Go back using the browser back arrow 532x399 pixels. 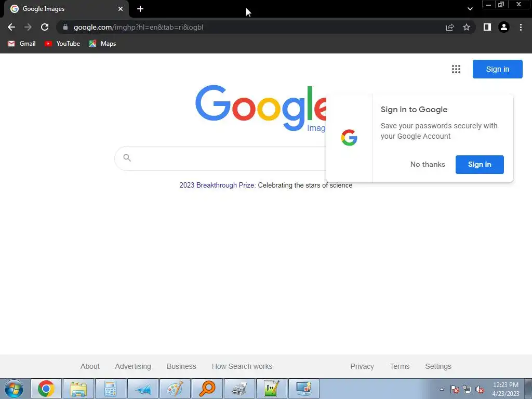click(x=11, y=27)
